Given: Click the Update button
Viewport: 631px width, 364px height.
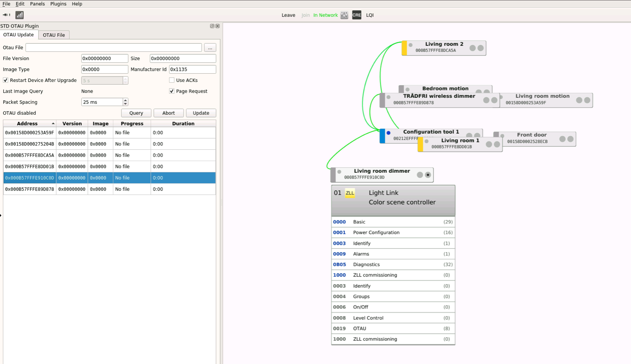Looking at the screenshot, I should [201, 113].
